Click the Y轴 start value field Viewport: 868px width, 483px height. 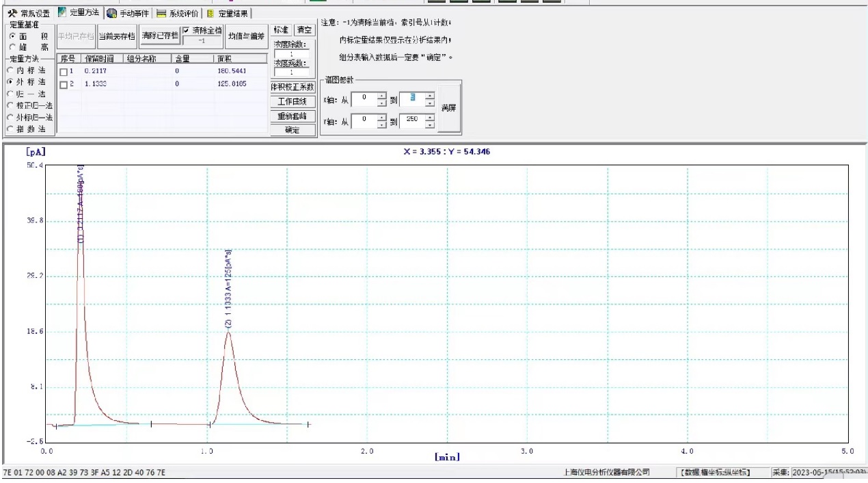[365, 122]
